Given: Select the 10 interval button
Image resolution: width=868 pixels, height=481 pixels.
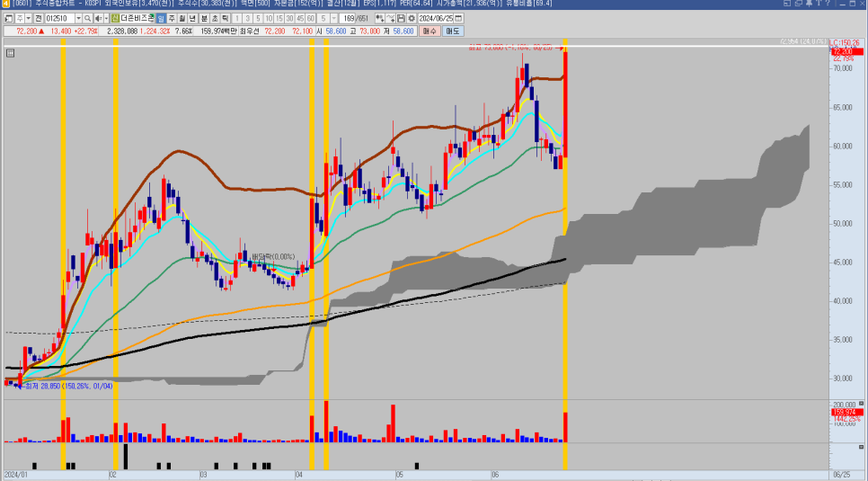Looking at the screenshot, I should pyautogui.click(x=269, y=18).
